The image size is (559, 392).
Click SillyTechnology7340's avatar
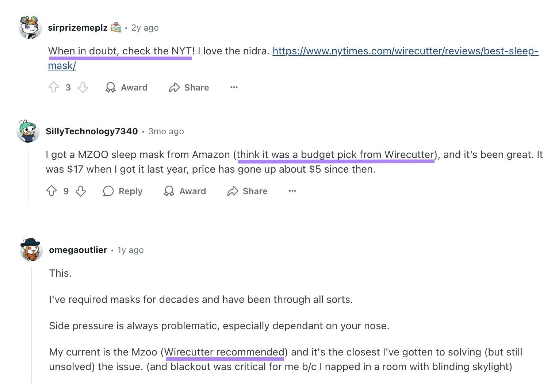click(28, 131)
